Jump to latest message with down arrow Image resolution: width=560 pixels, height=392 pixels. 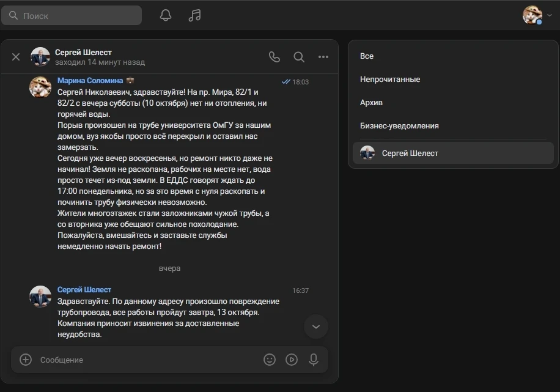pos(316,327)
